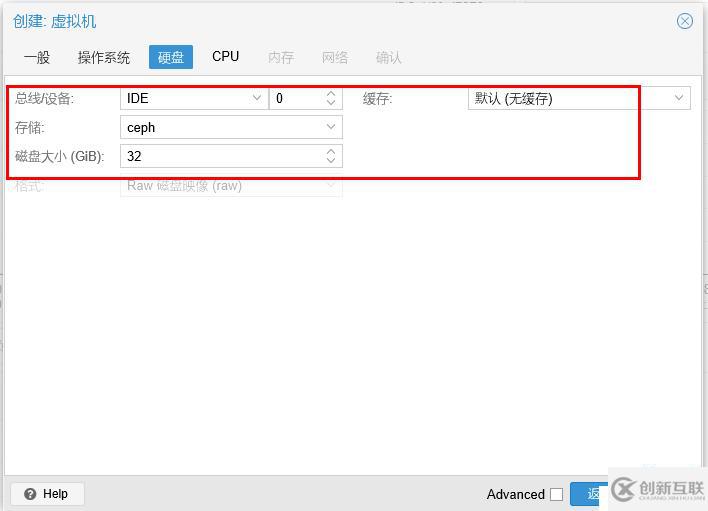
Task: Go to the CPU tab
Action: click(x=225, y=56)
